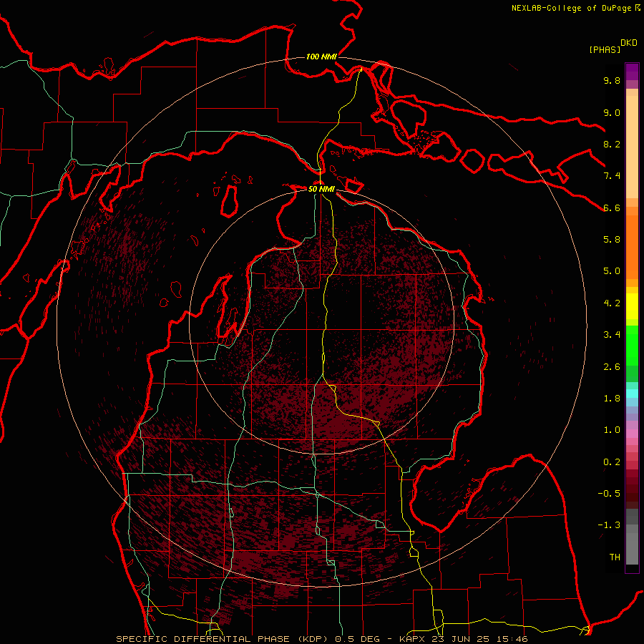Click the Specific Differential Phase caption text

click(x=322, y=639)
